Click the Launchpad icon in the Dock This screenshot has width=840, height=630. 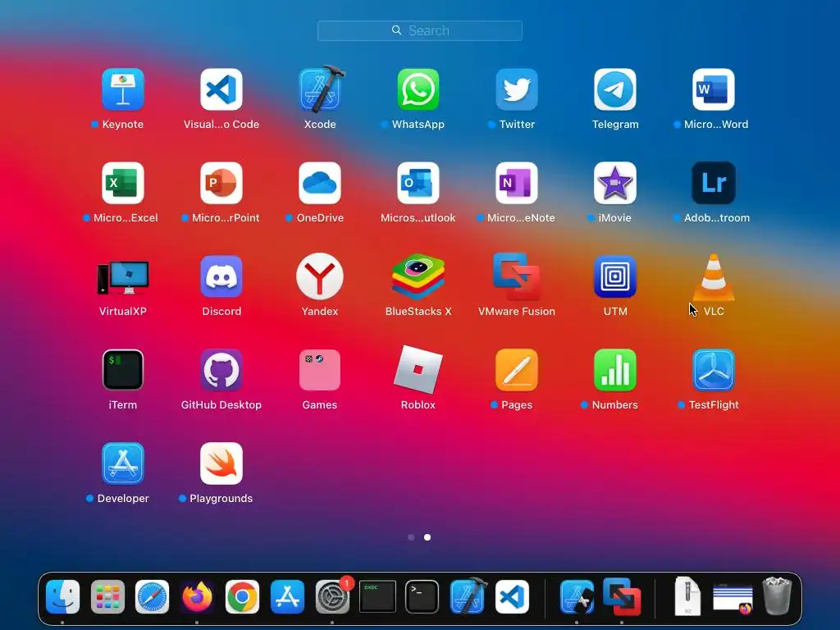tap(107, 596)
